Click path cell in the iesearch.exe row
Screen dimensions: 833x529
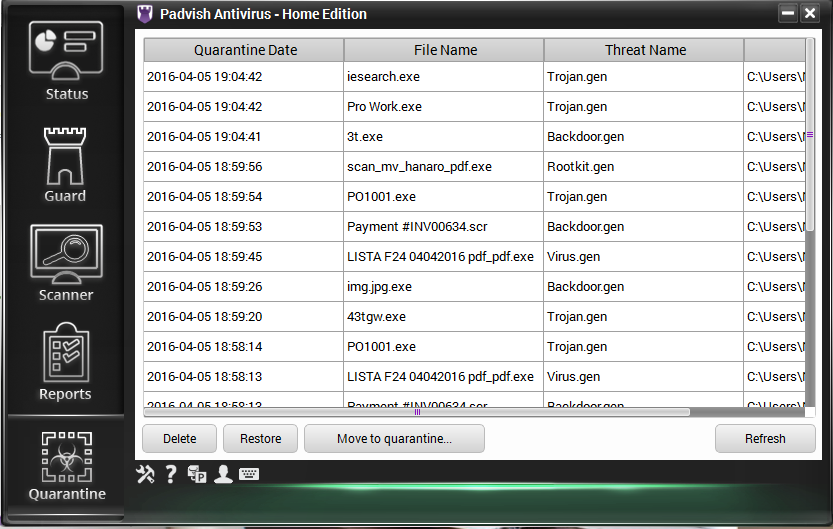pos(775,76)
